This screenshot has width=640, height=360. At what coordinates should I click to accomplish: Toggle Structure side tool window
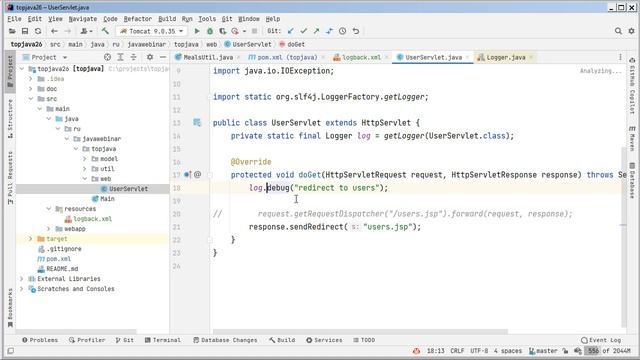pyautogui.click(x=10, y=118)
